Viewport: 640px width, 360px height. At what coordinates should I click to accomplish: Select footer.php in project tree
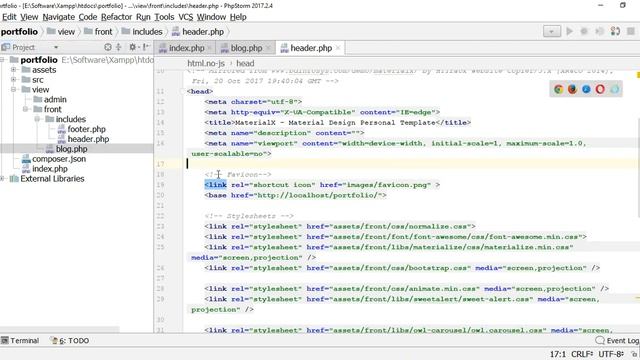point(87,129)
